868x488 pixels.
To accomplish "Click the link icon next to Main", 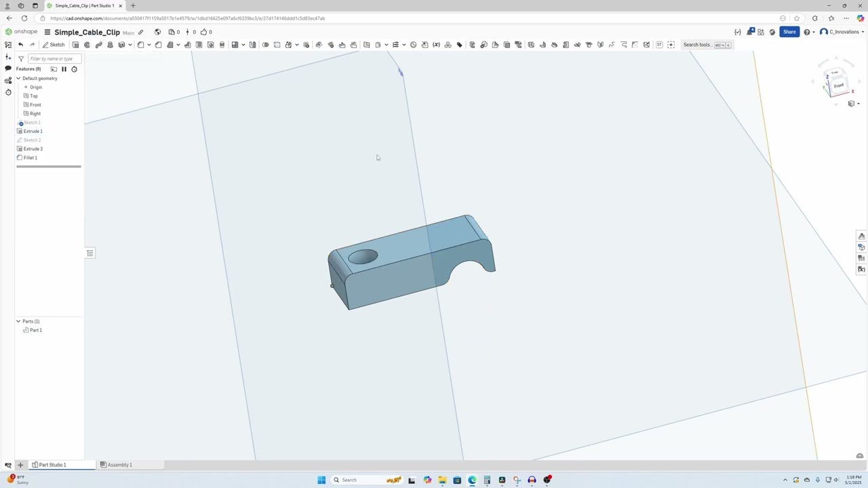I will click(140, 32).
